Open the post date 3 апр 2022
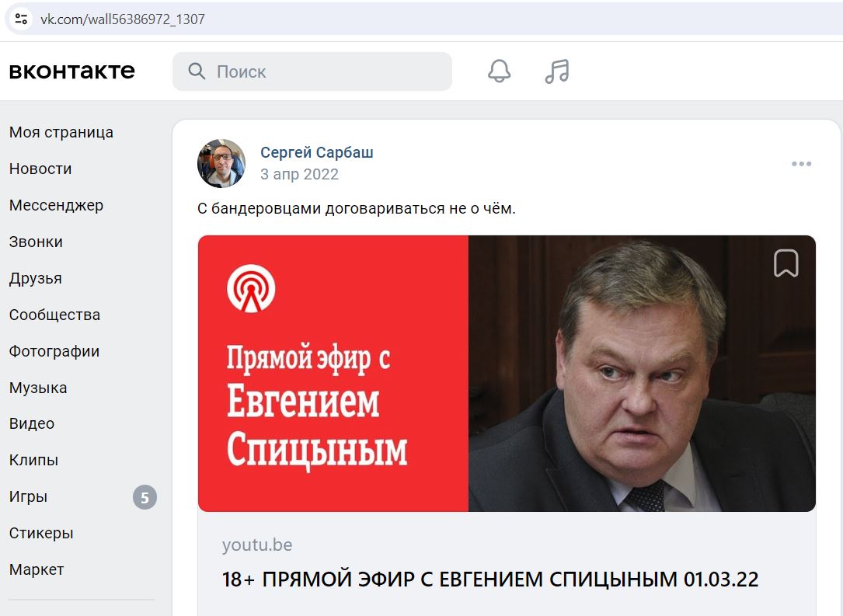 click(x=299, y=174)
